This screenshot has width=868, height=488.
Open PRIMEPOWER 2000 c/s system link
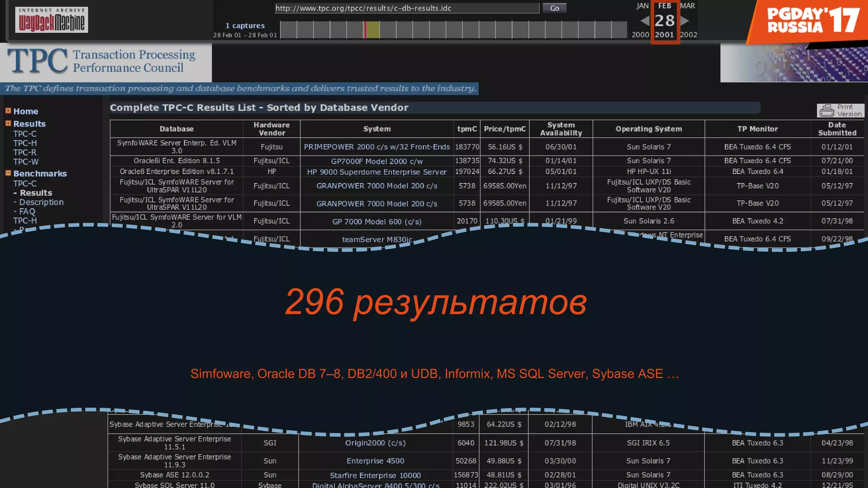pos(376,147)
